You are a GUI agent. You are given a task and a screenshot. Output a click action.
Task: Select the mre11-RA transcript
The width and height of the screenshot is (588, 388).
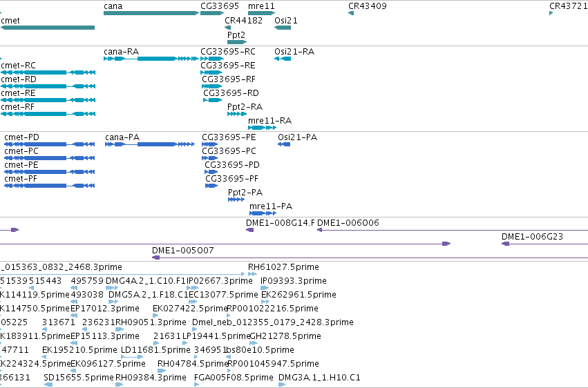262,128
